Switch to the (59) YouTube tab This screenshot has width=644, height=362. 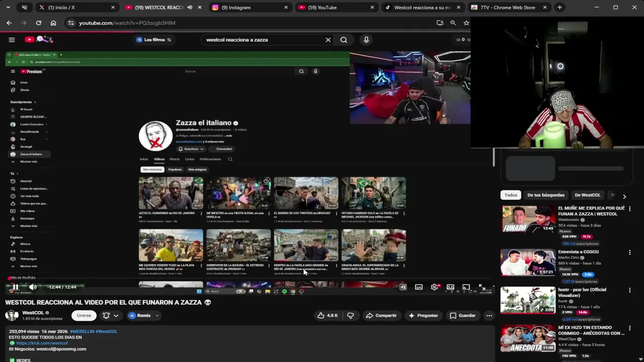336,8
